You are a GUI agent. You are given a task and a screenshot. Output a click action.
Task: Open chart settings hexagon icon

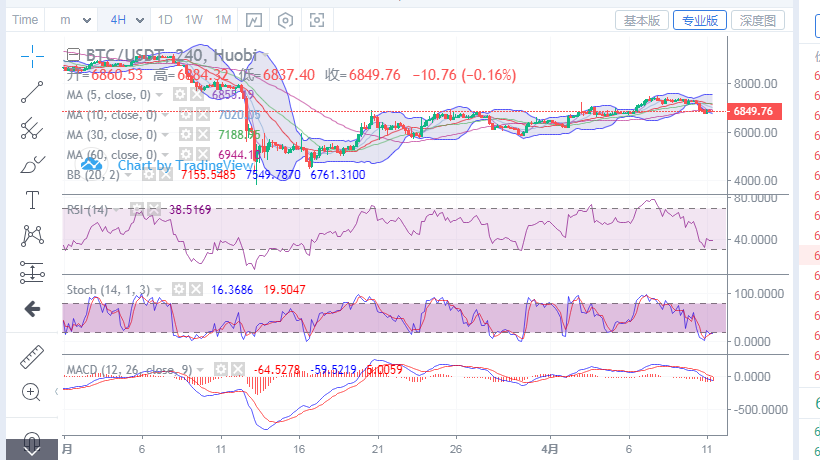coord(286,20)
